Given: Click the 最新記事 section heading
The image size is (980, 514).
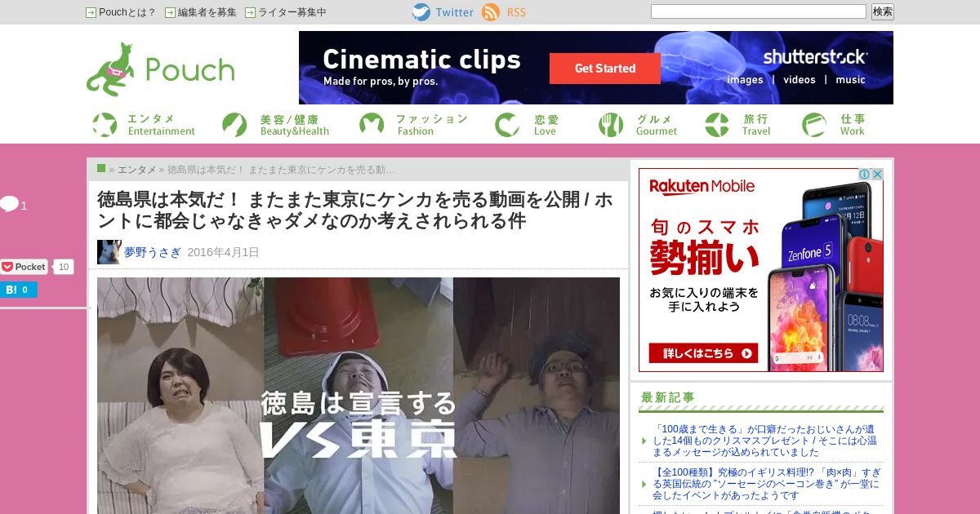Looking at the screenshot, I should [668, 397].
